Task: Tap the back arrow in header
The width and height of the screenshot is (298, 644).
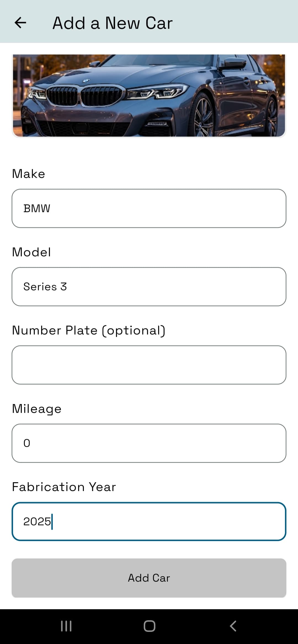Action: tap(20, 23)
